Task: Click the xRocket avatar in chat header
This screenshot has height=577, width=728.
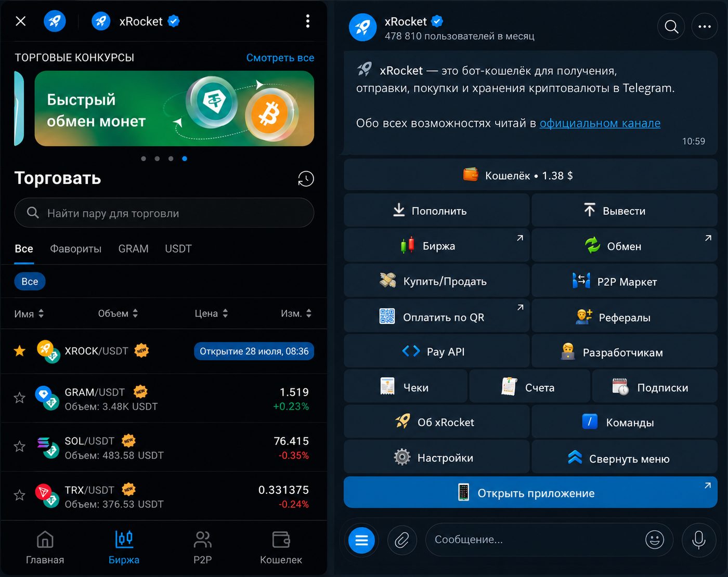Action: coord(362,27)
